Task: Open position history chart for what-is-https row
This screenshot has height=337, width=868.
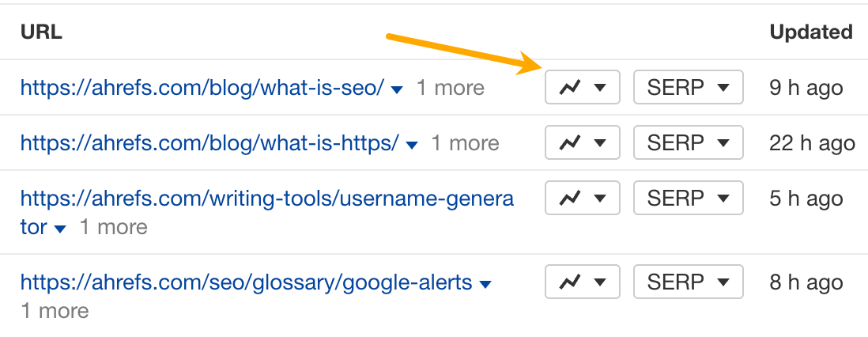Action: tap(582, 143)
